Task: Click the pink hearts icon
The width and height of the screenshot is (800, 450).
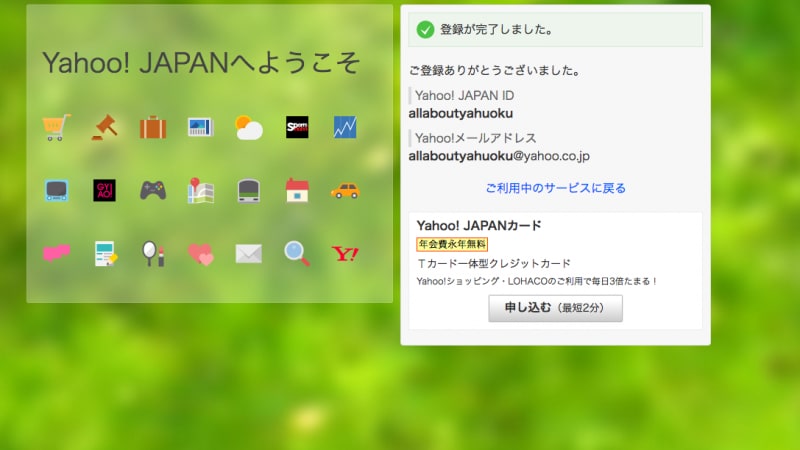Action: tap(201, 254)
